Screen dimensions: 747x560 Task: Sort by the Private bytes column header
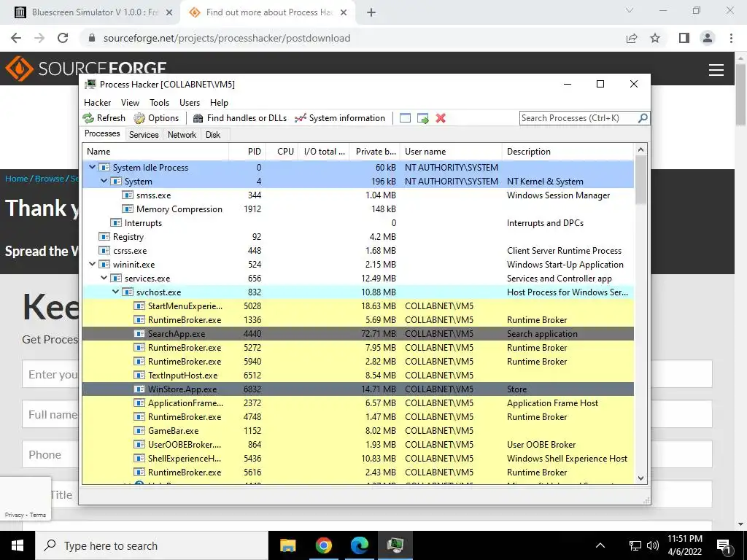pyautogui.click(x=375, y=152)
